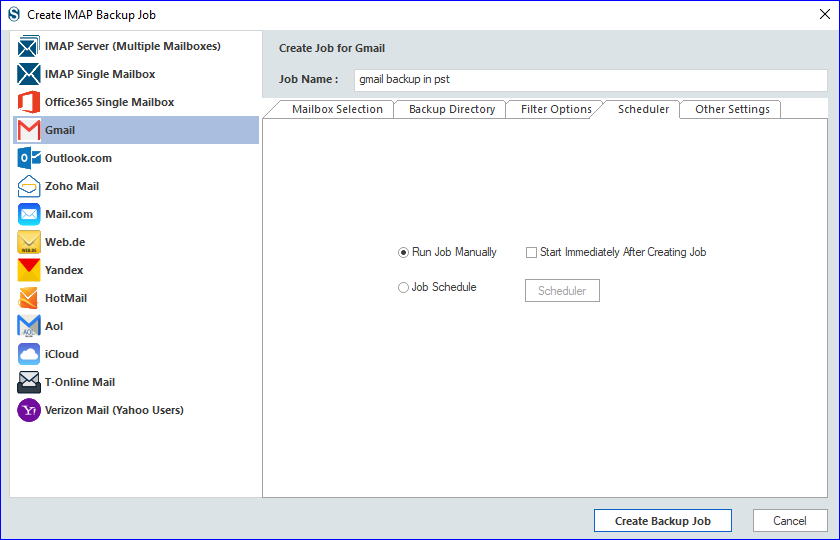Click the T-Online Mail icon
This screenshot has width=840, height=540.
click(28, 382)
